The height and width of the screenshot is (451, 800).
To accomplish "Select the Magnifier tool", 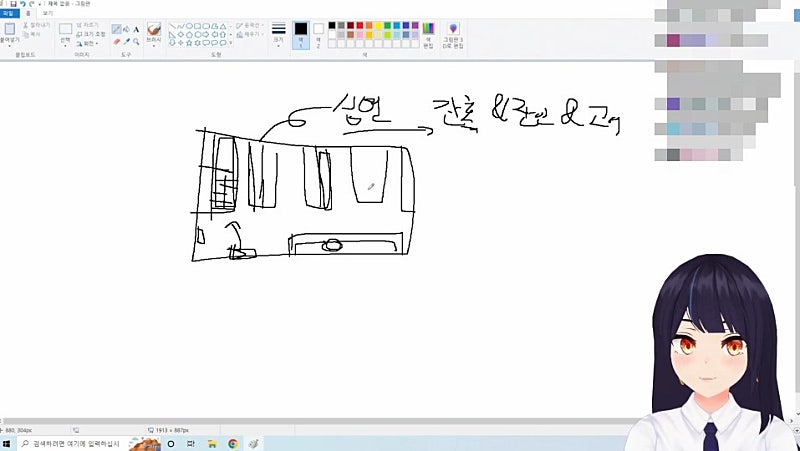I will [136, 41].
